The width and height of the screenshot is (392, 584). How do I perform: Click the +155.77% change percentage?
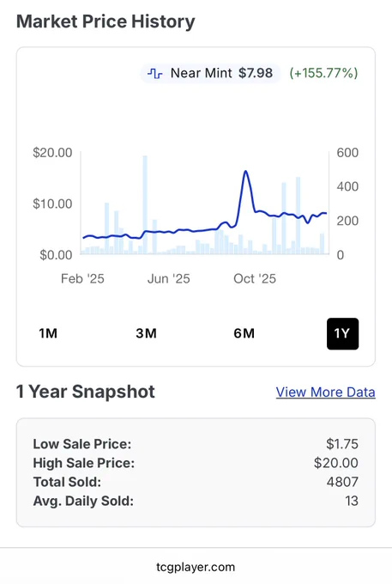(x=323, y=73)
